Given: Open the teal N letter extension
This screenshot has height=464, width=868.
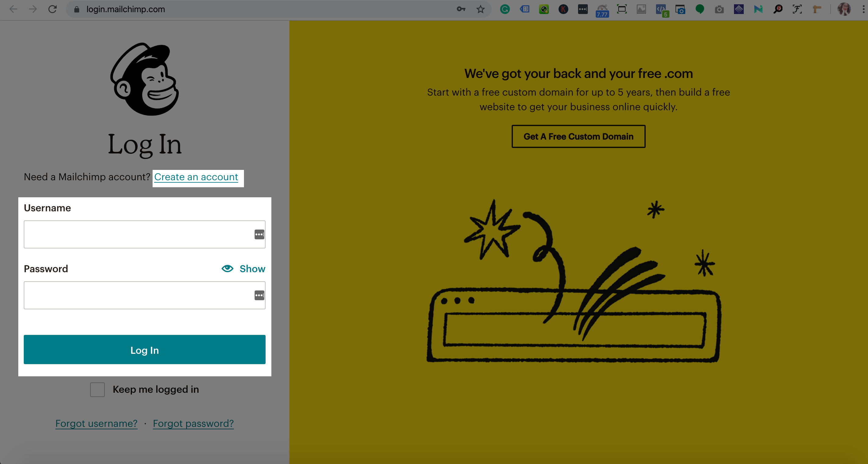Looking at the screenshot, I should [x=758, y=9].
